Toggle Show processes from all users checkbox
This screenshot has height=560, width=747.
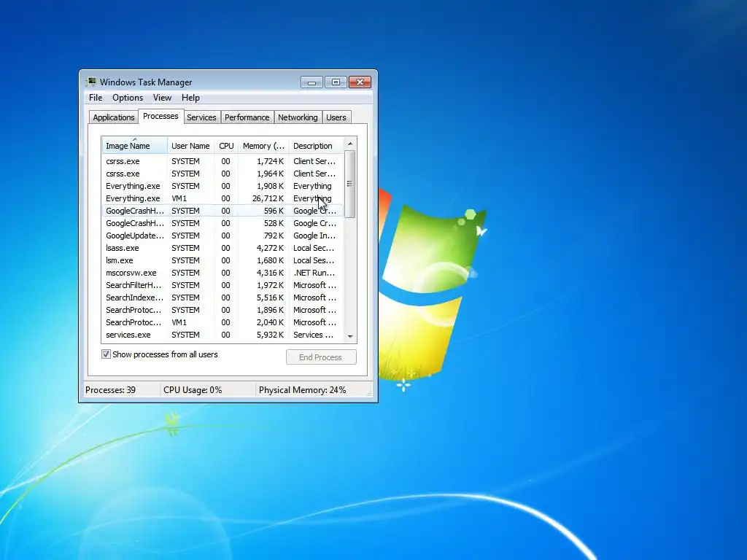[106, 354]
